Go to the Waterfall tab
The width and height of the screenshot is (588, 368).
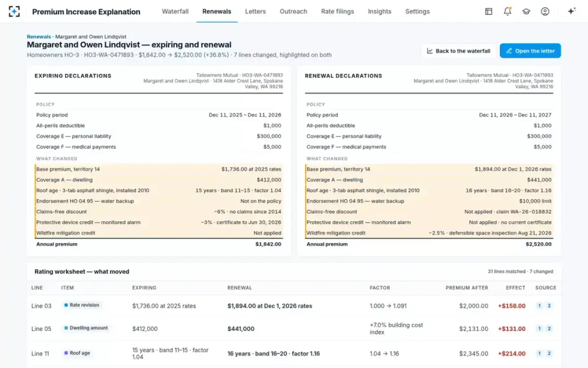(175, 11)
